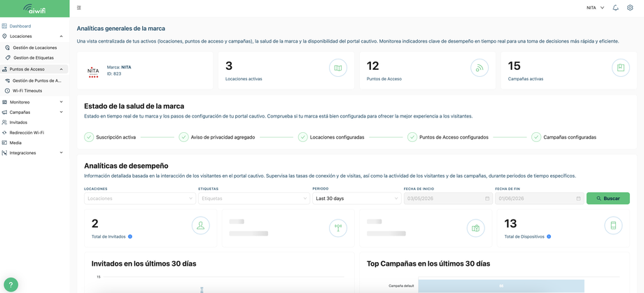644x293 pixels.
Task: Open the green help question-mark button
Action: pyautogui.click(x=10, y=285)
